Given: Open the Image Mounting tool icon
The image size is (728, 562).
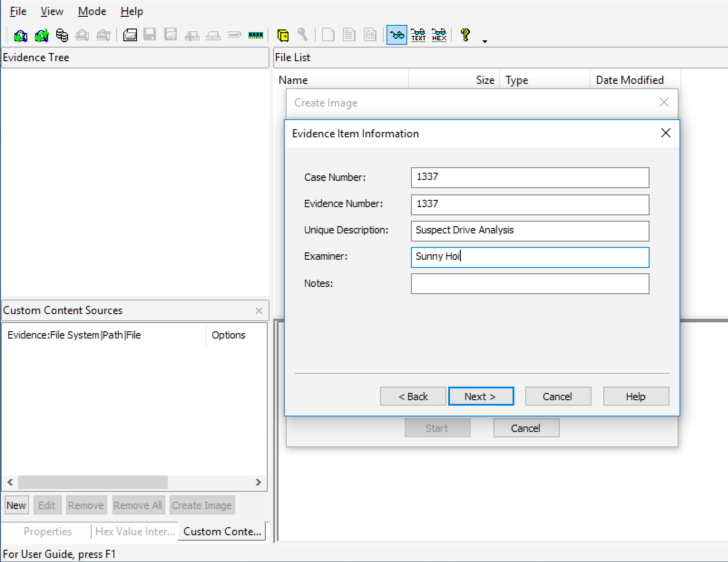Looking at the screenshot, I should coord(62,35).
